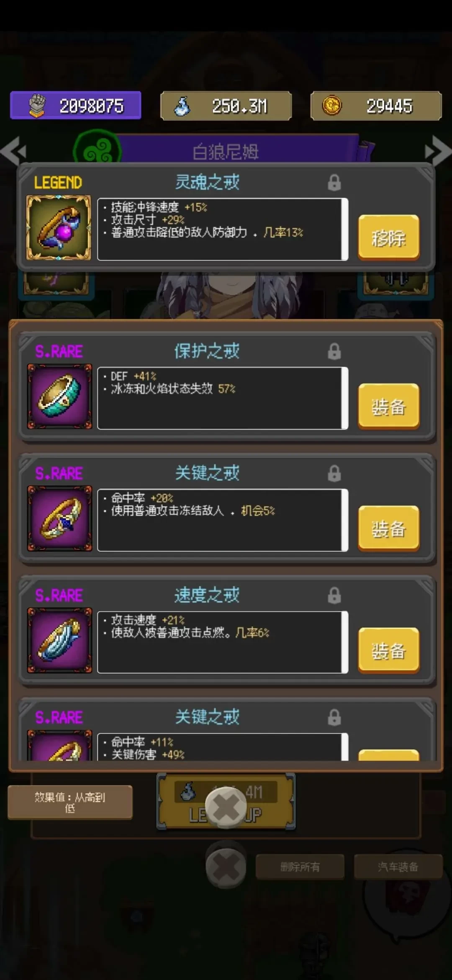The width and height of the screenshot is (452, 980).
Task: Tap the blue potion currency icon
Action: click(x=182, y=106)
